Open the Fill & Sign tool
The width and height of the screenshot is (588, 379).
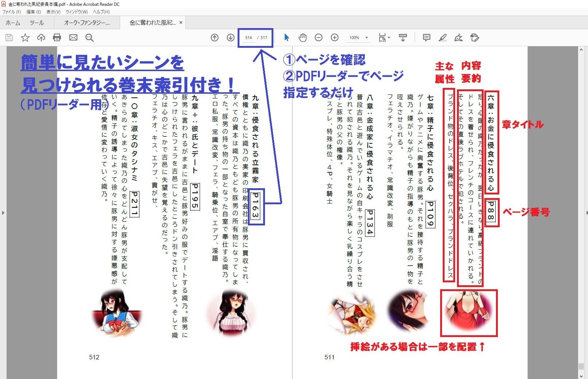tap(458, 38)
